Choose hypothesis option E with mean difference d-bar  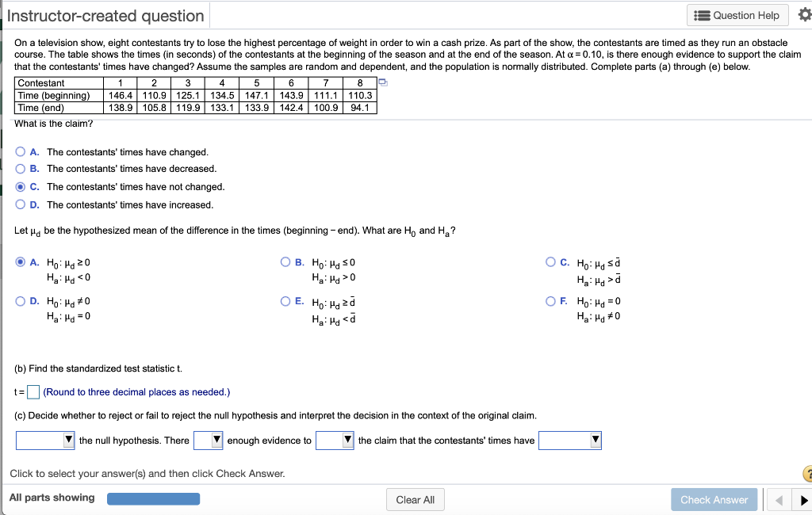tap(285, 303)
